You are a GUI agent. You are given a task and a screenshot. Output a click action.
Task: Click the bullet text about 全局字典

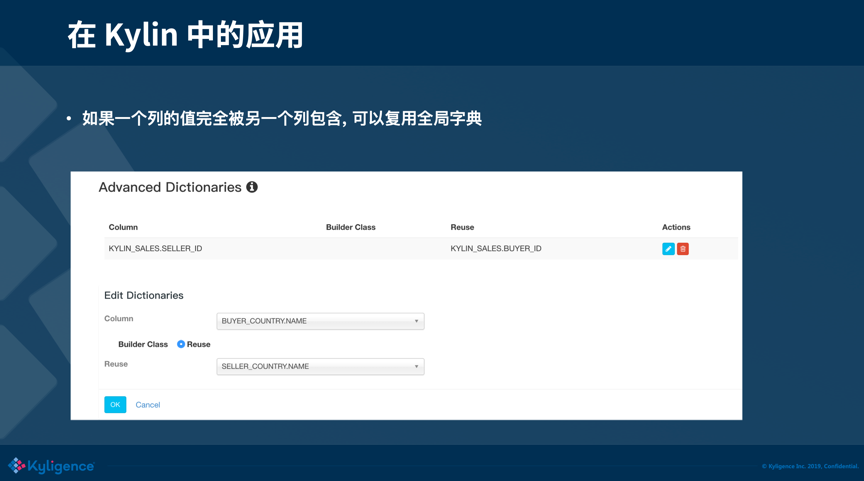coord(281,118)
